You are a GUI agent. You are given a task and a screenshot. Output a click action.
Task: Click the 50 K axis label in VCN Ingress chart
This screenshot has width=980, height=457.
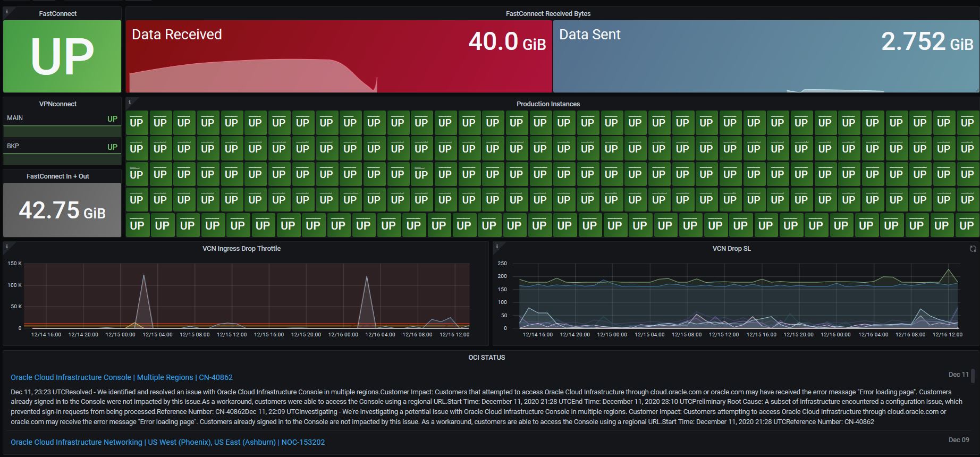[x=16, y=307]
